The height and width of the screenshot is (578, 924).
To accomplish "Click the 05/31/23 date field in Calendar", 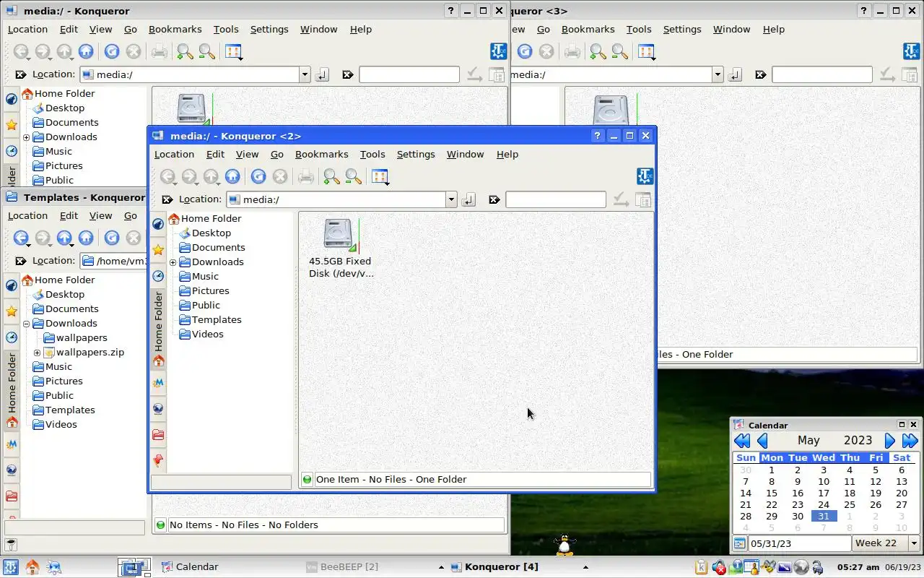I will [x=800, y=543].
